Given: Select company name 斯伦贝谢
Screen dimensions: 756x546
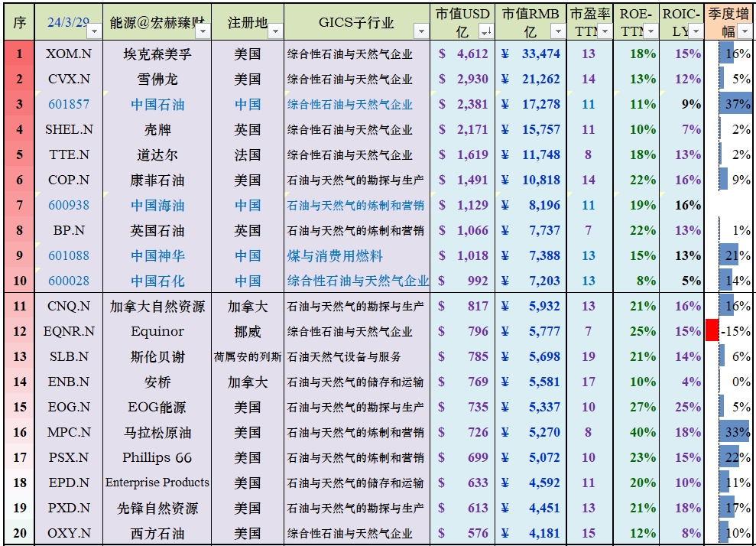Looking at the screenshot, I should tap(157, 356).
